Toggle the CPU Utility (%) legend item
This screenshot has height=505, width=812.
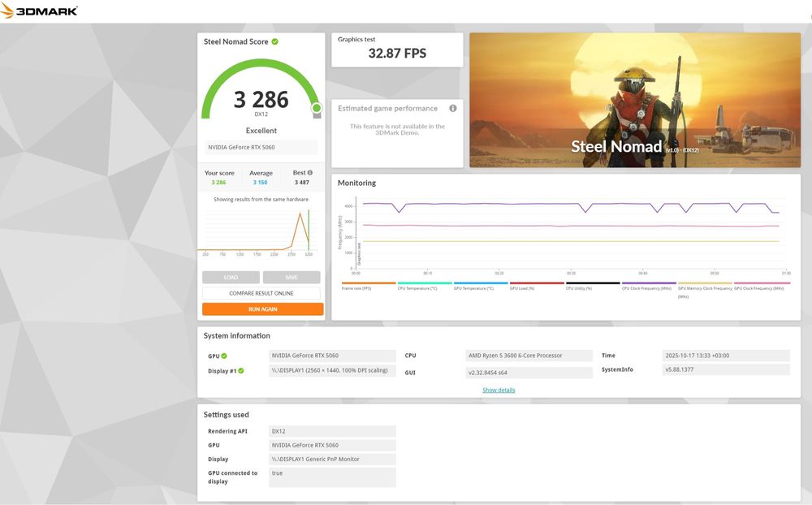[593, 286]
